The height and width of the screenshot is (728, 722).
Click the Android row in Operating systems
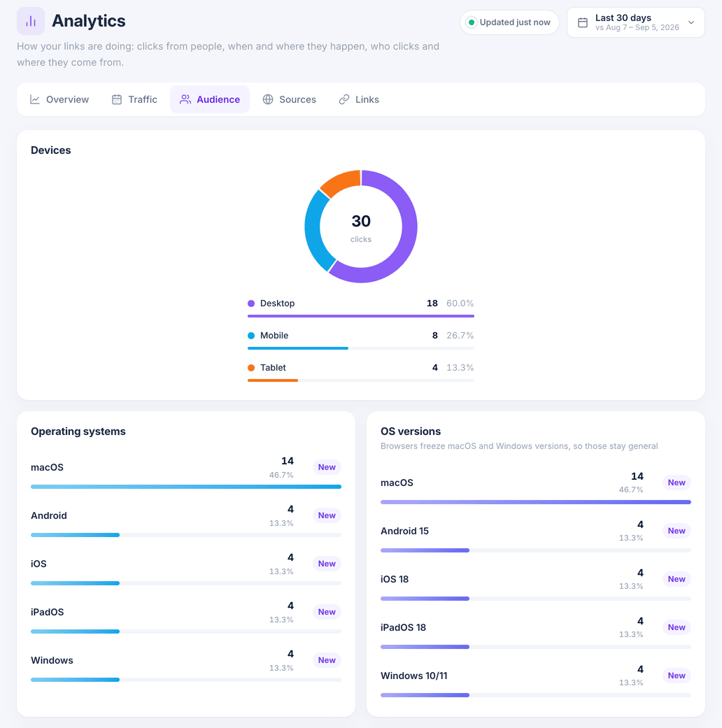(186, 521)
